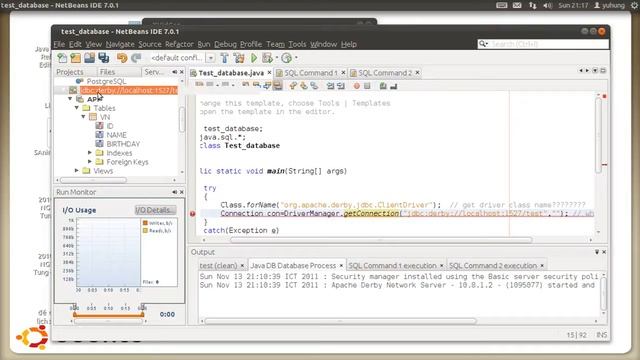Click the Next Bookmark editor icon

[x=304, y=86]
